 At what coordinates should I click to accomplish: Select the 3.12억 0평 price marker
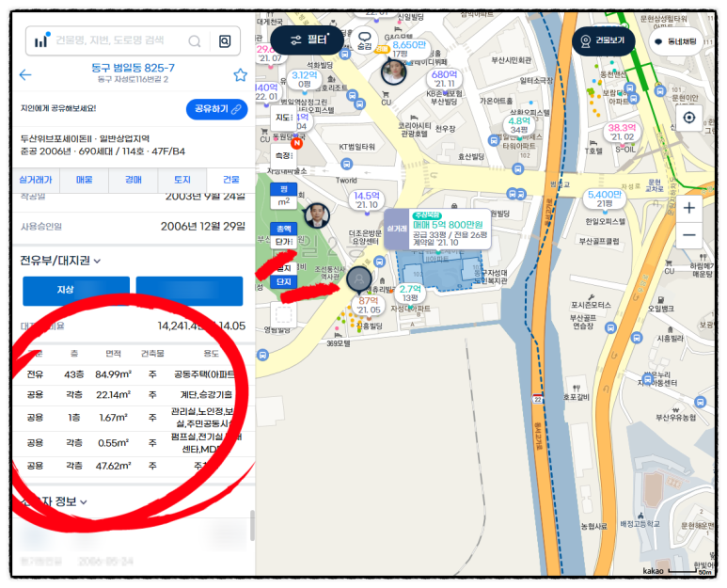tap(305, 80)
